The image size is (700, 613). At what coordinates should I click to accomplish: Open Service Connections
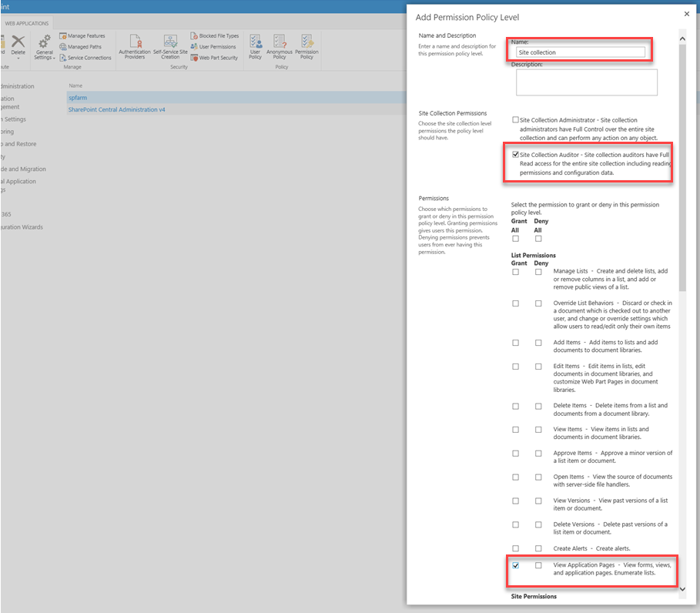click(x=85, y=58)
